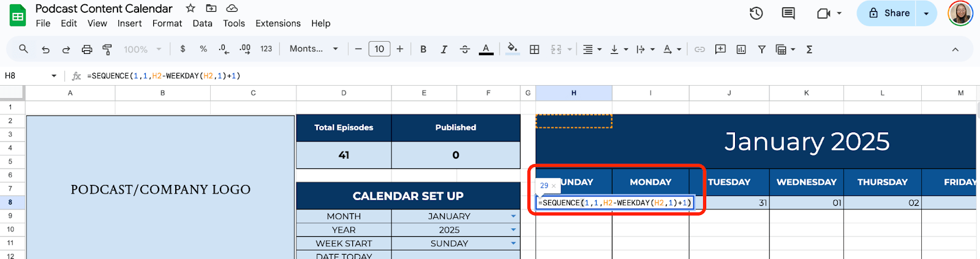
Task: Open the MONTH dropdown showing JANUARY
Action: point(513,216)
